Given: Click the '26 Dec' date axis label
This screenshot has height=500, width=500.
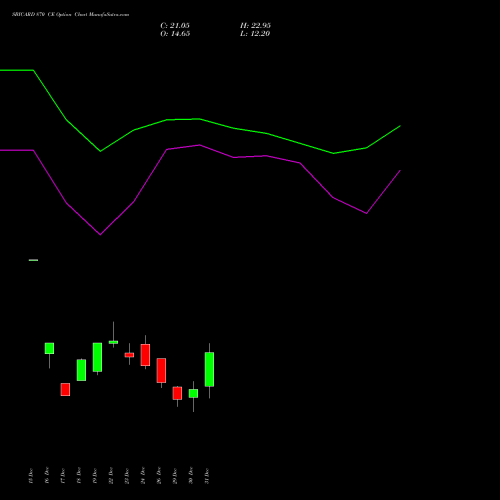Looking at the screenshot, I should pyautogui.click(x=159, y=476).
